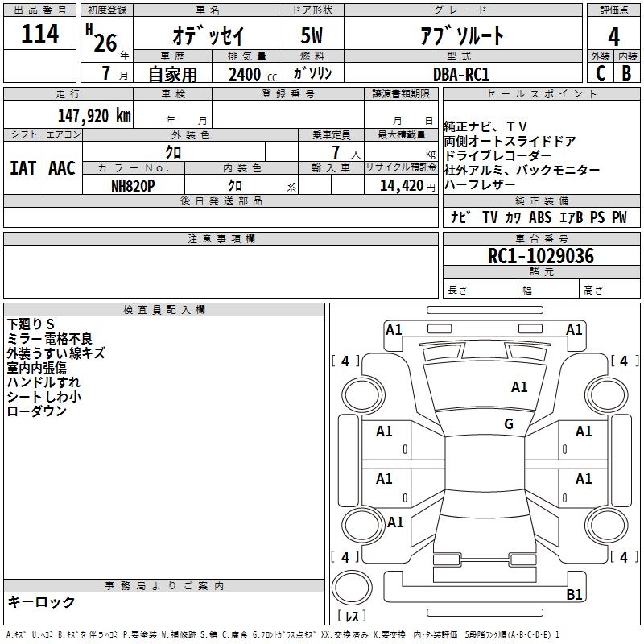Click grade value アブソルート
This screenshot has width=644, height=644.
pyautogui.click(x=462, y=35)
